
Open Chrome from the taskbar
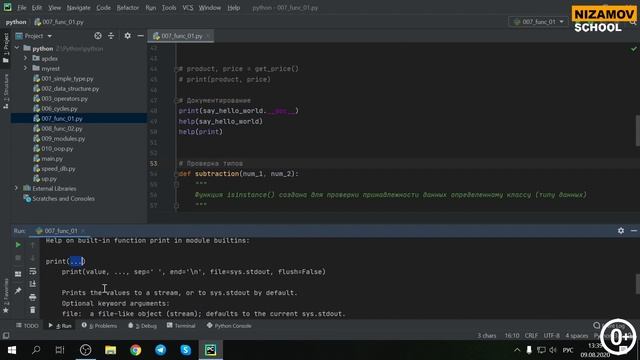click(x=136, y=350)
